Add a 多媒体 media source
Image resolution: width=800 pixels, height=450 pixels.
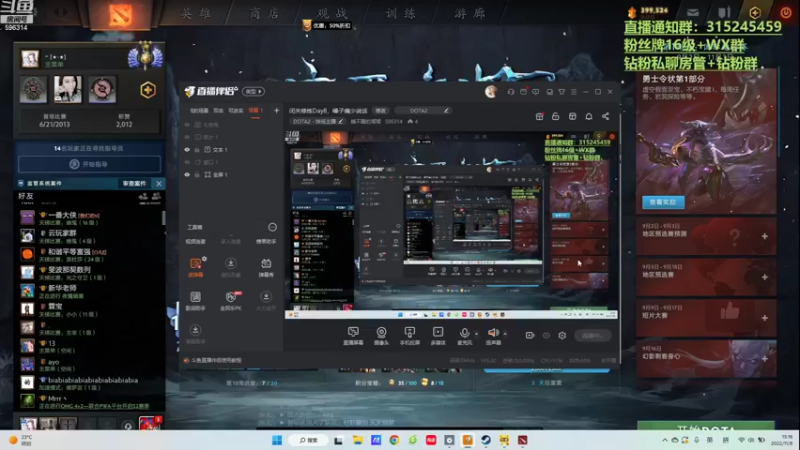(x=438, y=336)
